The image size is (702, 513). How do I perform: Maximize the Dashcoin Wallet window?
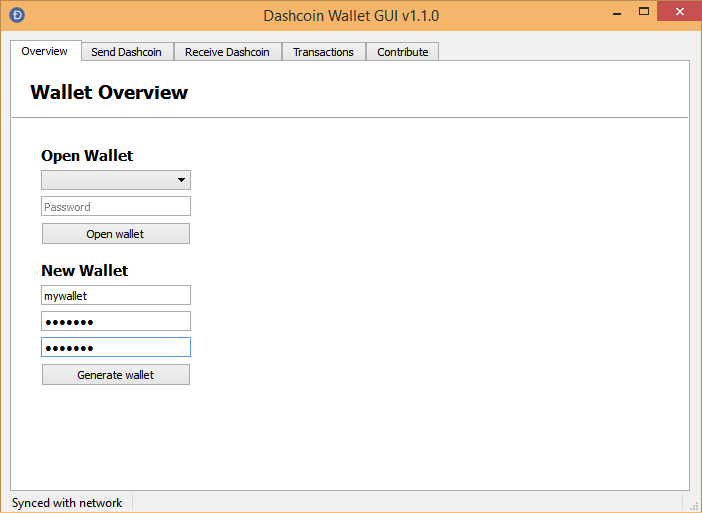(x=644, y=12)
